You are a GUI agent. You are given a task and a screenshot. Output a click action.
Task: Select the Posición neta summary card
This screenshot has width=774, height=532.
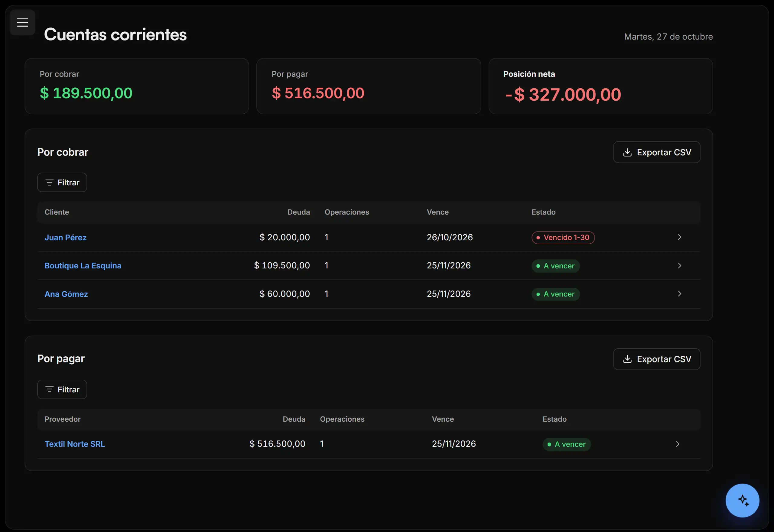[x=600, y=86]
